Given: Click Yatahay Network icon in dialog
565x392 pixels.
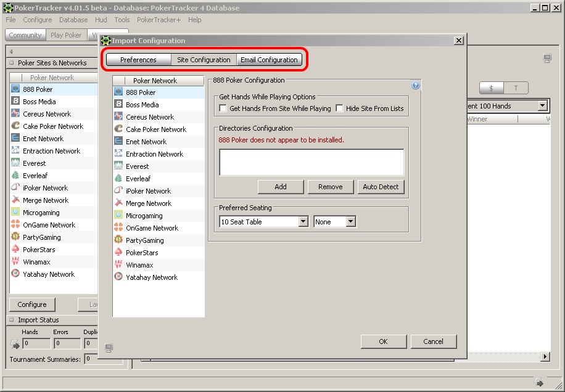Looking at the screenshot, I should pyautogui.click(x=118, y=277).
